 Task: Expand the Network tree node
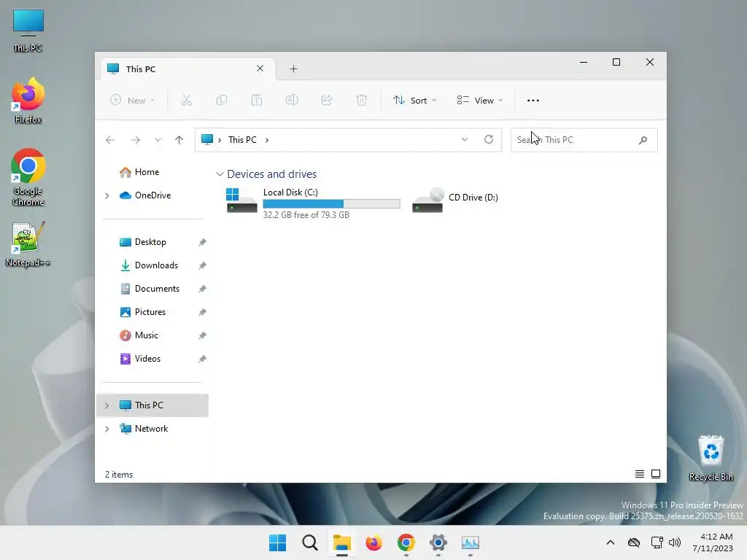point(107,429)
